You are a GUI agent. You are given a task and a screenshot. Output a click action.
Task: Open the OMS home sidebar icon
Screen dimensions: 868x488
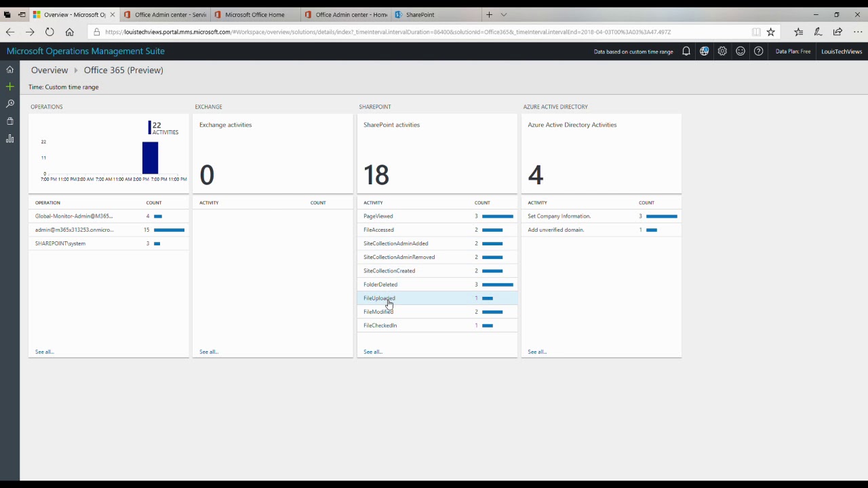tap(9, 69)
